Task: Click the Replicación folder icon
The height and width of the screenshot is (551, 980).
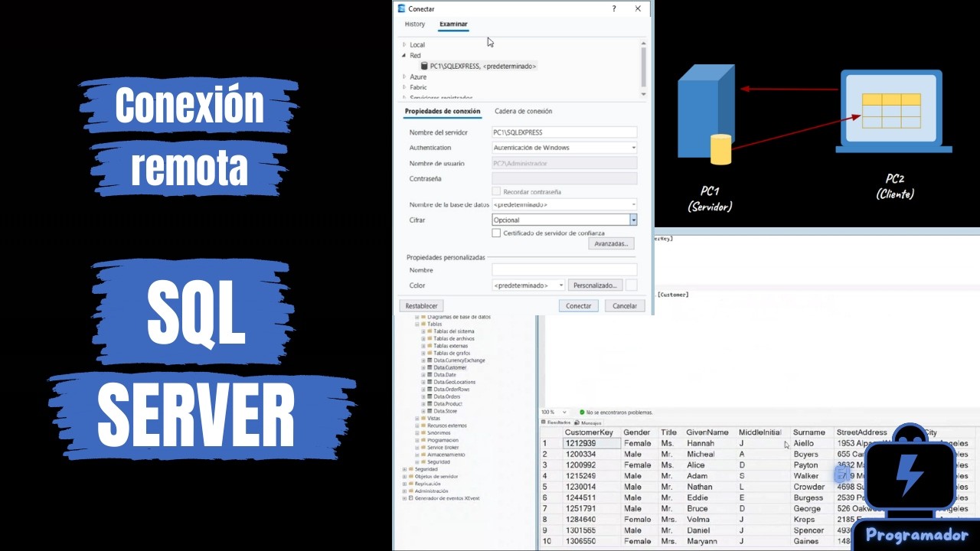Action: click(x=411, y=484)
